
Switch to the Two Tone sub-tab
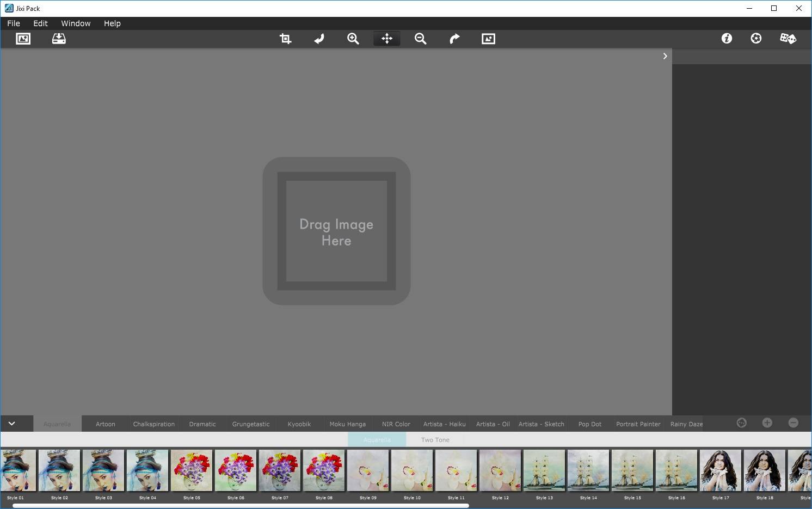pyautogui.click(x=435, y=440)
